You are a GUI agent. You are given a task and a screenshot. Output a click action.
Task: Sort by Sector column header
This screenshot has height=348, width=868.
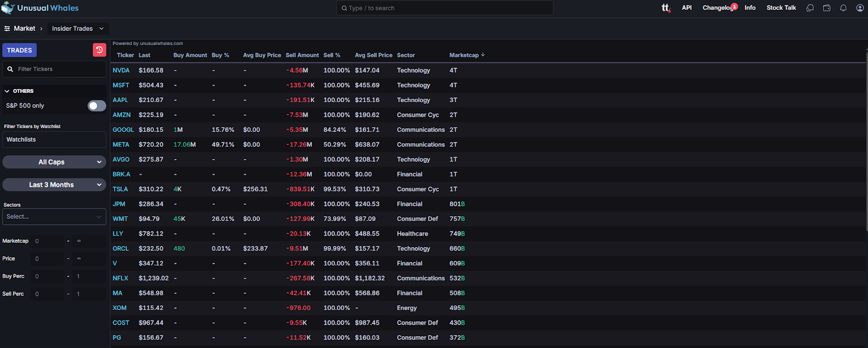click(x=406, y=55)
